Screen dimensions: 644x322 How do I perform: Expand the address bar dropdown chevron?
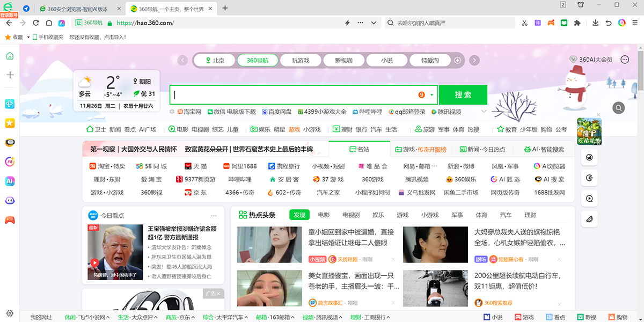click(x=374, y=23)
